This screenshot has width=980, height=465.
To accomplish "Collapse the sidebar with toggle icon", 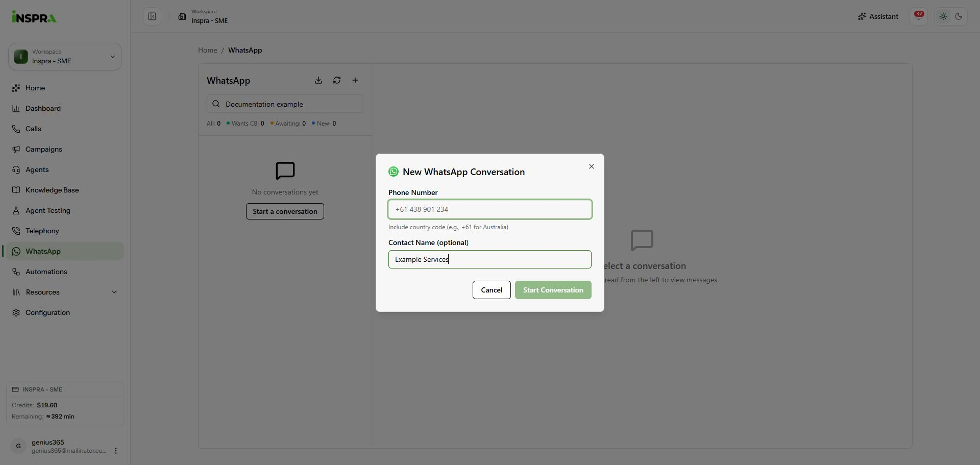I will click(x=152, y=16).
